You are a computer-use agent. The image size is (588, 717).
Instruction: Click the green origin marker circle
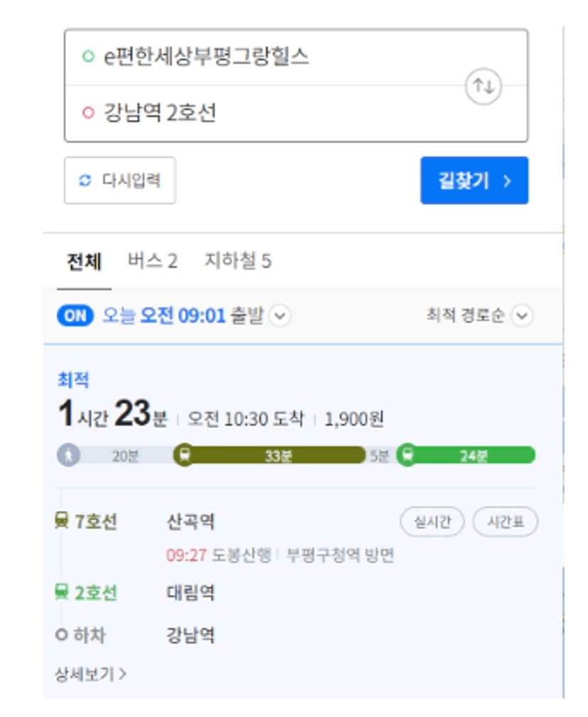pos(87,56)
